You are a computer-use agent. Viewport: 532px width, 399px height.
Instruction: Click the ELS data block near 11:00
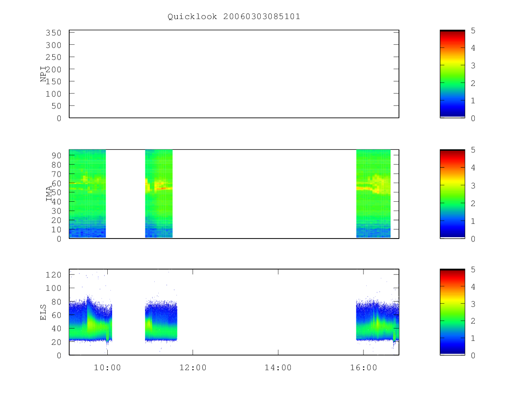(161, 320)
